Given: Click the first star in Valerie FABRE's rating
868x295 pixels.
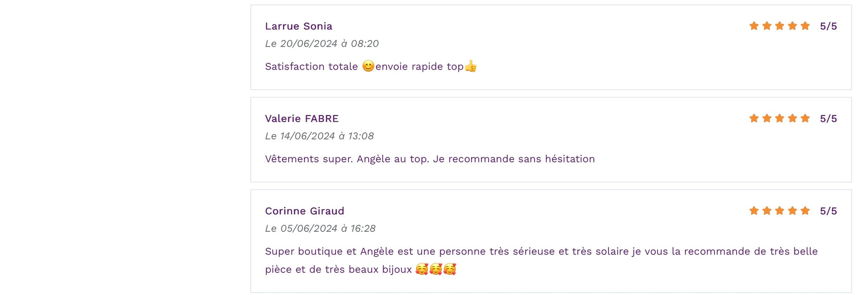Looking at the screenshot, I should tap(754, 118).
